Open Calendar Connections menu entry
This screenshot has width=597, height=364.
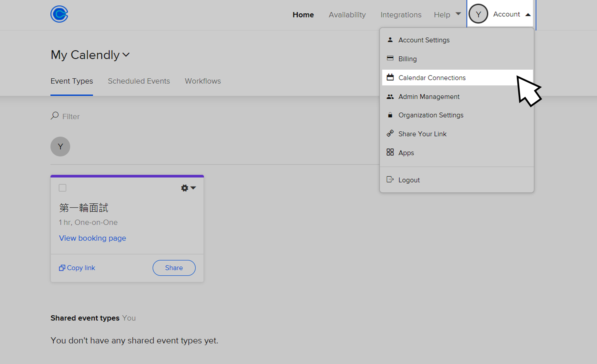457,78
